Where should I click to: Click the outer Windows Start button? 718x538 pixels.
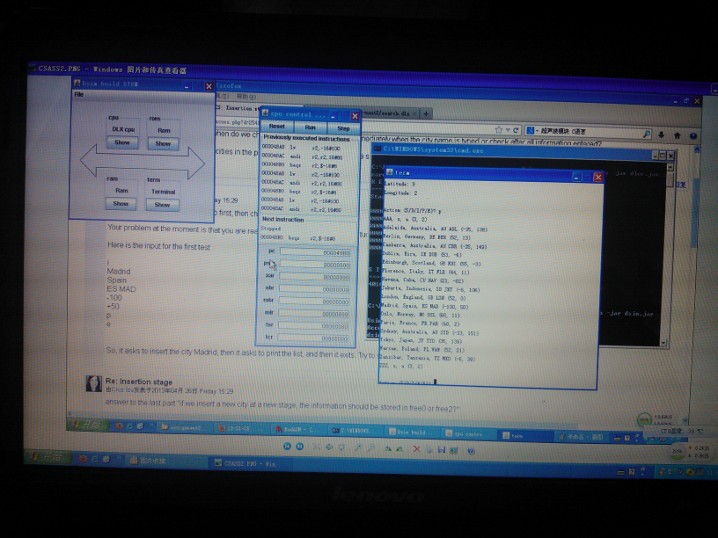click(50, 457)
